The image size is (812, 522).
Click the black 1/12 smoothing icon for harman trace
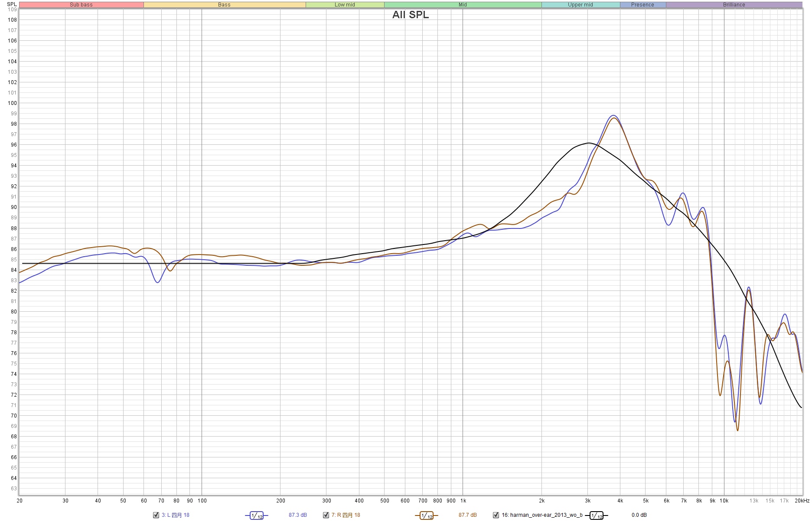pyautogui.click(x=596, y=515)
